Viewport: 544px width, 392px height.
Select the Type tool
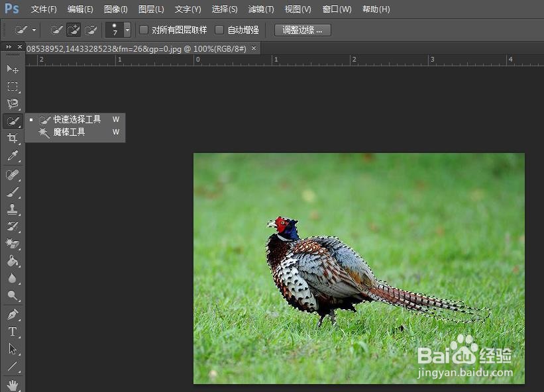(13, 332)
